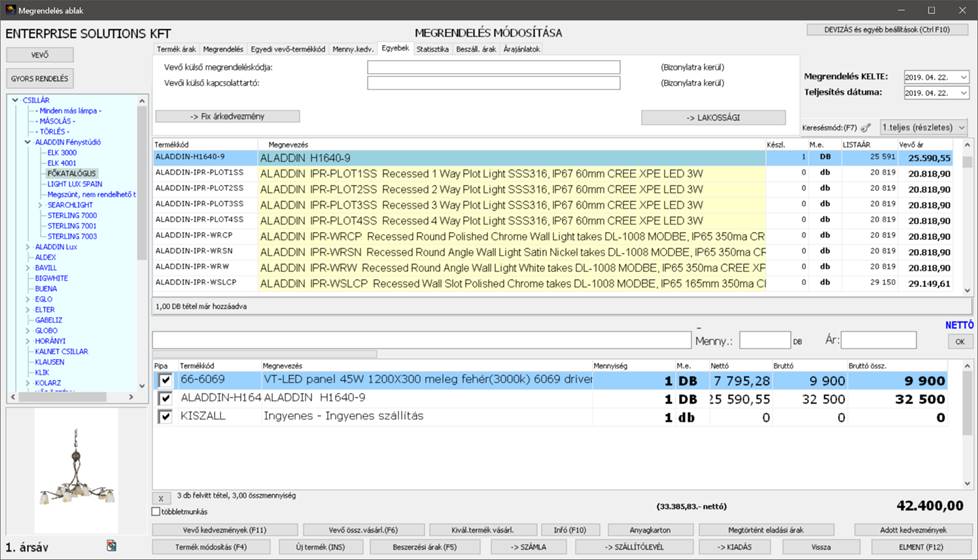Image resolution: width=978 pixels, height=560 pixels.
Task: Click the SZÁLLÍTÓLEVÉL button
Action: tap(634, 547)
